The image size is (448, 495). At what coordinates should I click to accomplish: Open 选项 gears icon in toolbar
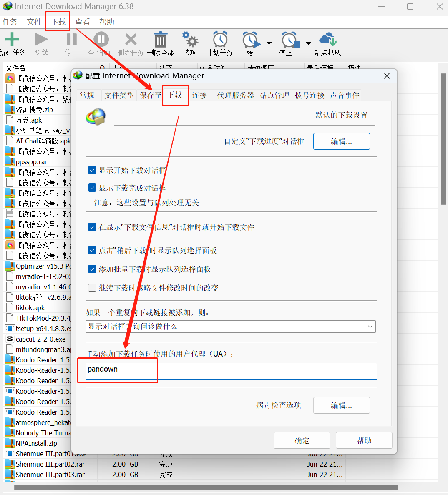190,40
